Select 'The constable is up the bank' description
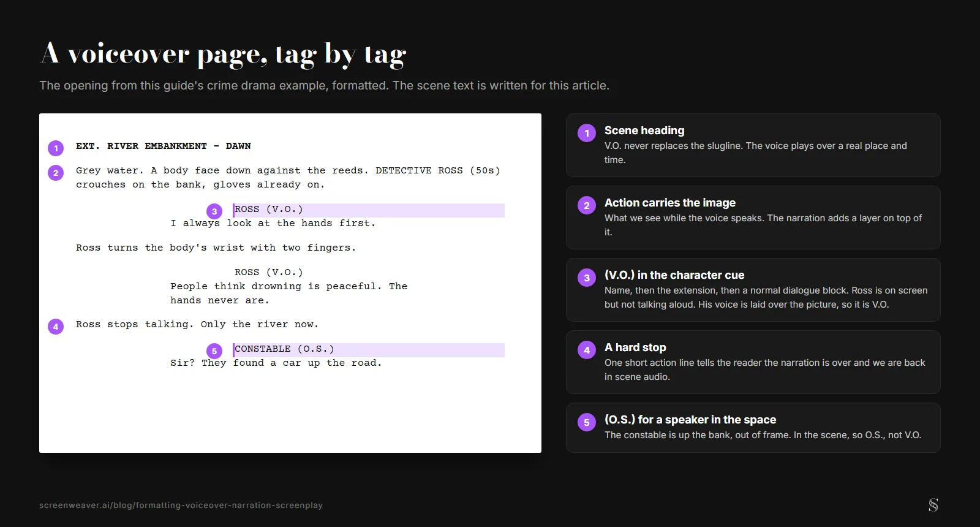The height and width of the screenshot is (527, 980). tap(763, 435)
